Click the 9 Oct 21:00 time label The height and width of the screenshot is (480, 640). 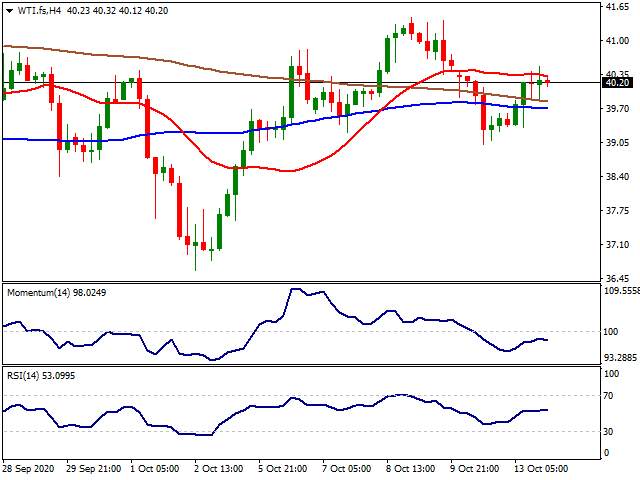(474, 469)
